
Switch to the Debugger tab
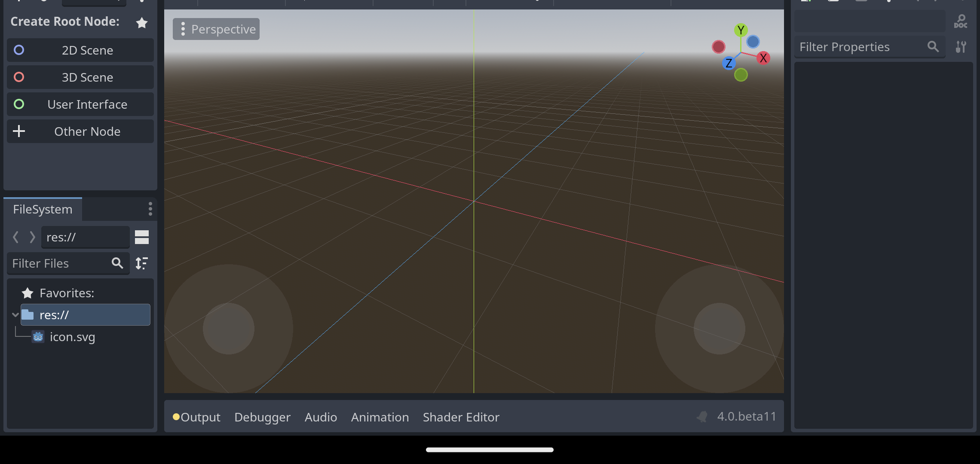click(x=262, y=417)
